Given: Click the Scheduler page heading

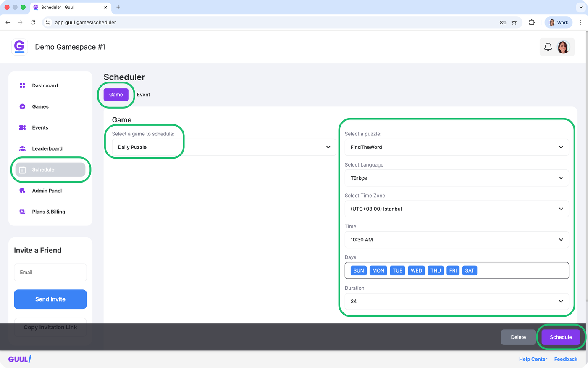Looking at the screenshot, I should pyautogui.click(x=124, y=77).
